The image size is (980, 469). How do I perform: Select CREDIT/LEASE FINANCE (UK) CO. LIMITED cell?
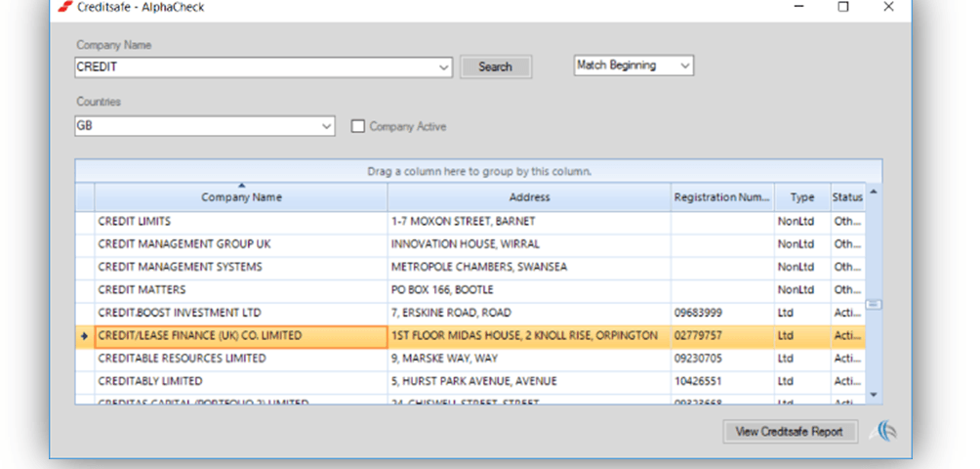[241, 336]
